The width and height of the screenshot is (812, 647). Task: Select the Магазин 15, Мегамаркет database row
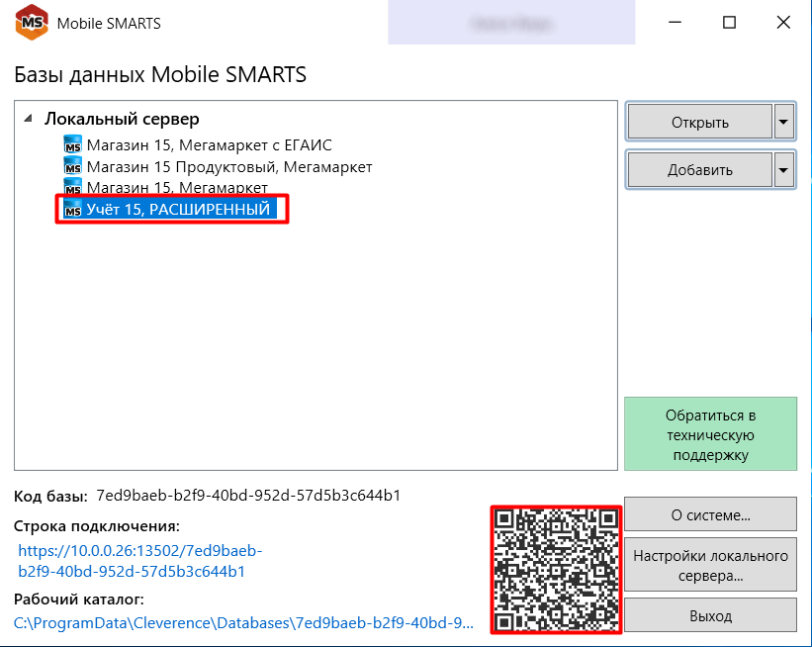pyautogui.click(x=177, y=187)
